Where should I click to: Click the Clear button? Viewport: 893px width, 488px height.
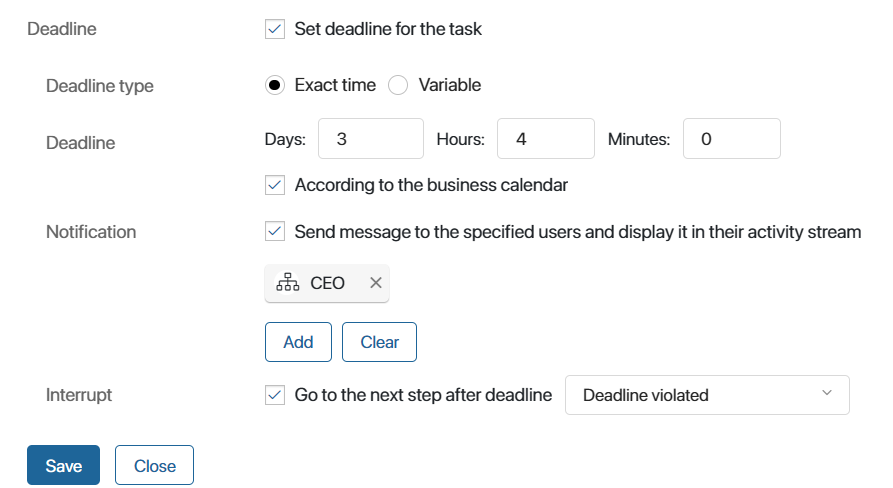(379, 342)
